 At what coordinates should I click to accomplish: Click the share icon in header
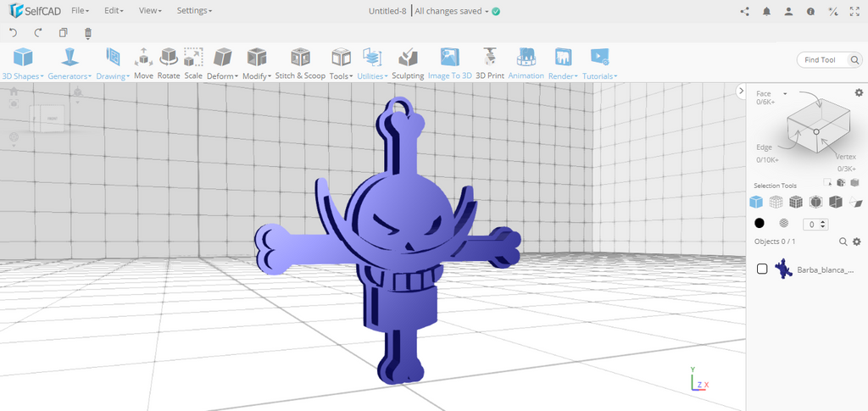click(744, 11)
